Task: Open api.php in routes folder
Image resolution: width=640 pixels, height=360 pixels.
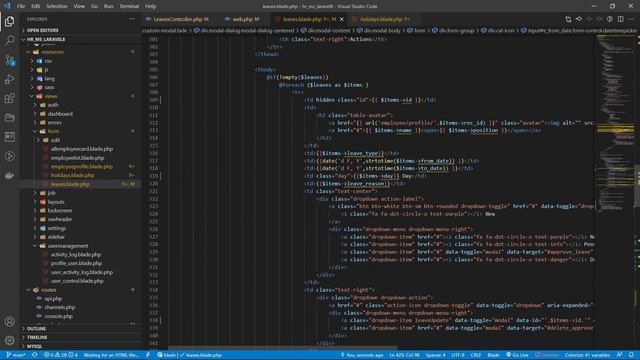Action: pyautogui.click(x=80, y=298)
